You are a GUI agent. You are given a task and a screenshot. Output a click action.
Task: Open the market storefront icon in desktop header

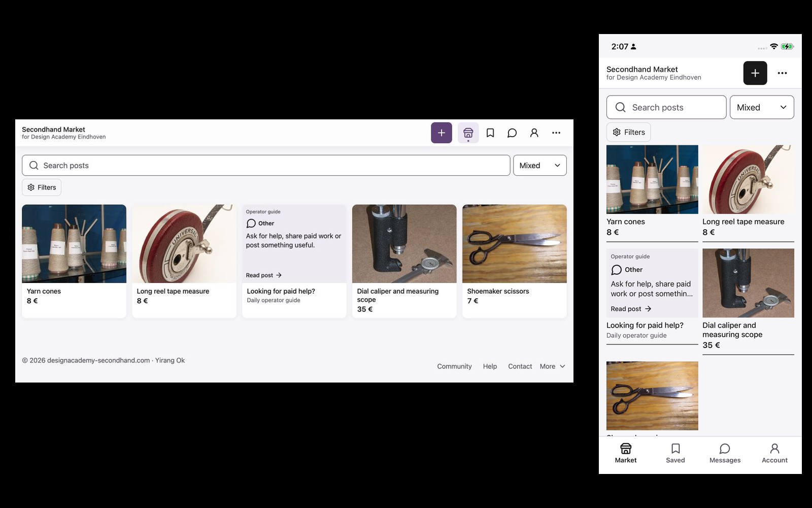pos(468,133)
